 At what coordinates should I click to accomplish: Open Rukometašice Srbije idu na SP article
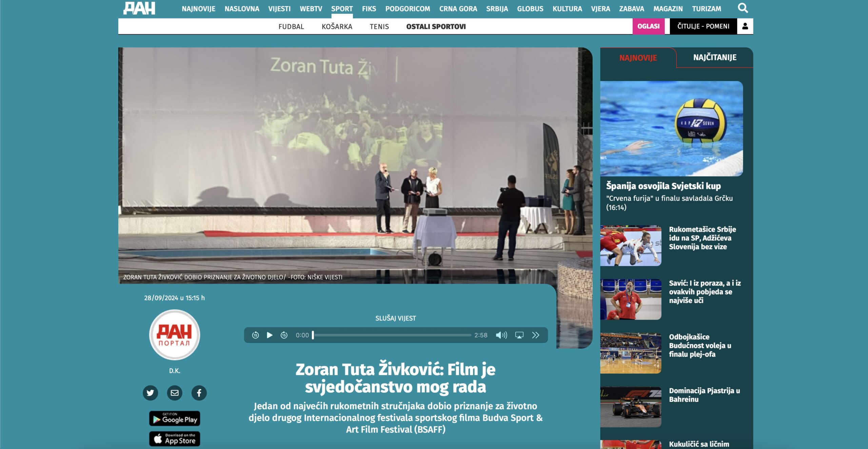click(702, 238)
